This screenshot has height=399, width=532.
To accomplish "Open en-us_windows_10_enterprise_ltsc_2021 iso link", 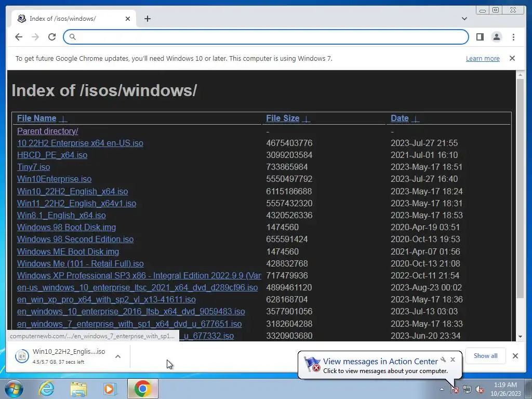I will point(137,287).
